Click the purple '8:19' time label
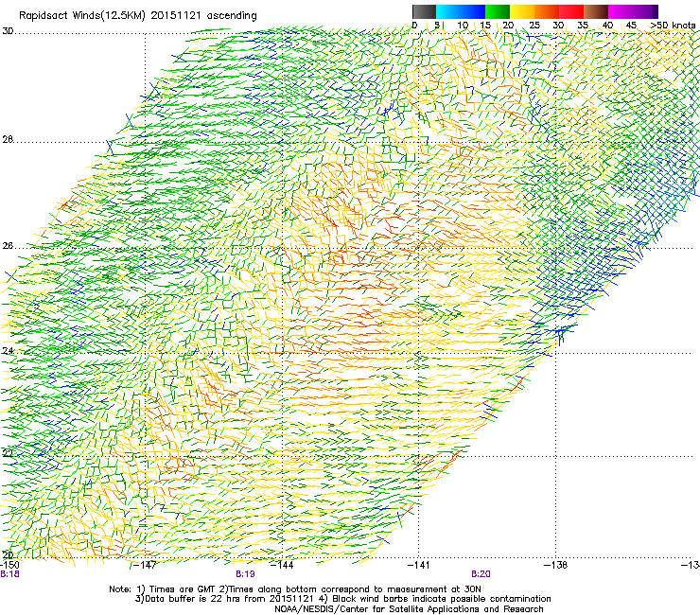 (246, 574)
